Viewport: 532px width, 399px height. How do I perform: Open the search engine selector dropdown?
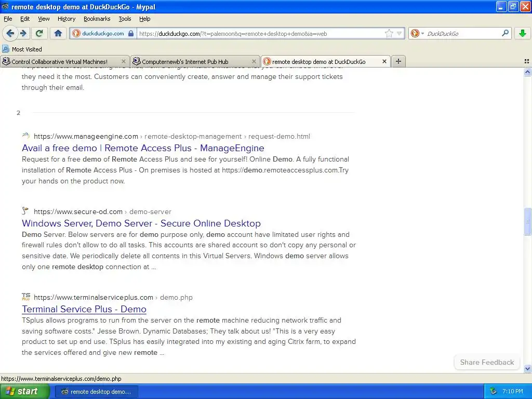pos(417,33)
